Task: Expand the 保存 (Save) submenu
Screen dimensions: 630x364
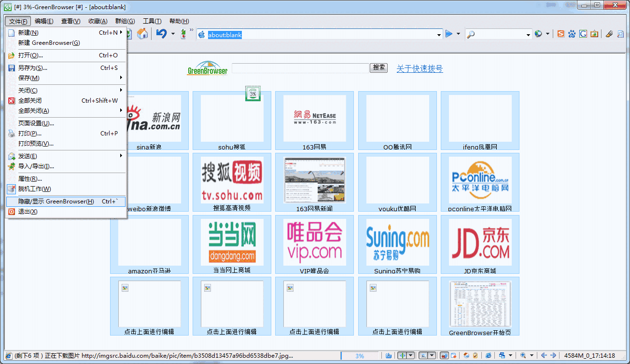Action: point(29,78)
